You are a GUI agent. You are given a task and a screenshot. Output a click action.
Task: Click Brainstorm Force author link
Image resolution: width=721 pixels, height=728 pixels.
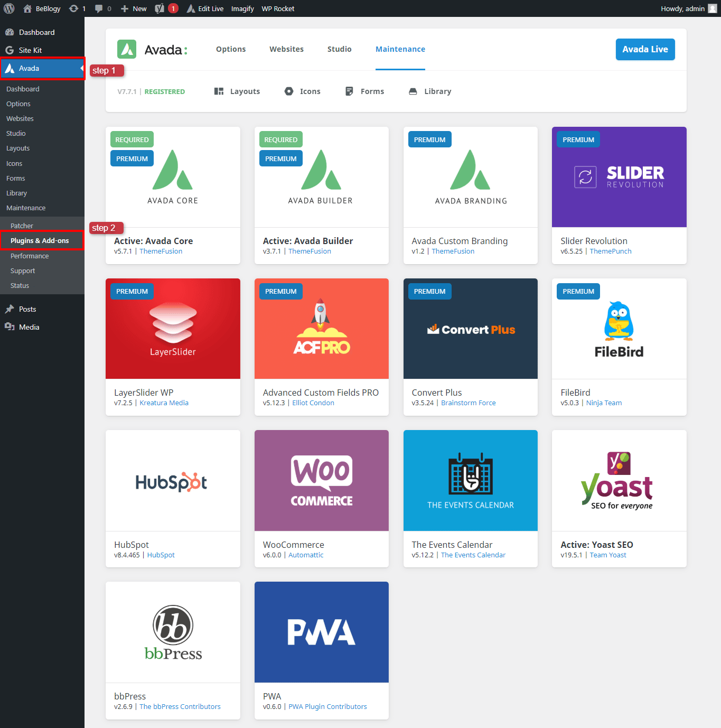pos(469,403)
